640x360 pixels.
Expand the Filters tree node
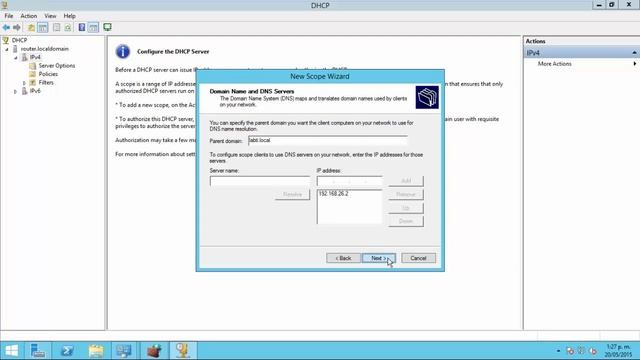coord(24,83)
